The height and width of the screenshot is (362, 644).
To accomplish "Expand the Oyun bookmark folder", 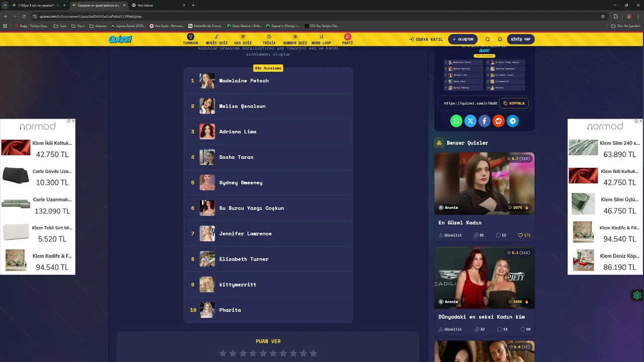I will coord(78,26).
